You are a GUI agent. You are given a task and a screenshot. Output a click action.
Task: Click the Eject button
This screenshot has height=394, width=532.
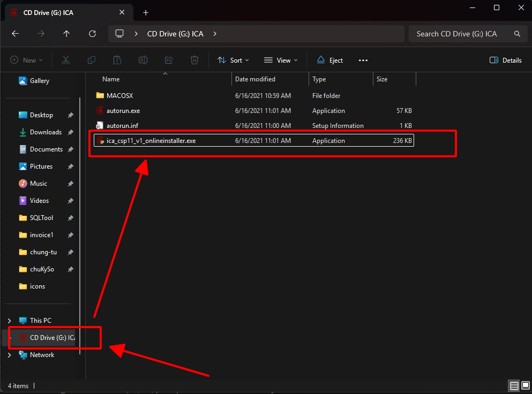(330, 60)
